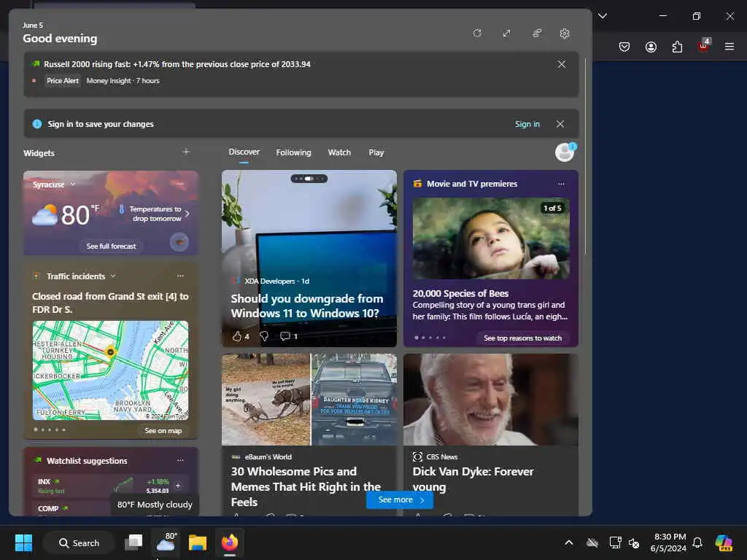Open Dick Van Dyke article

tap(473, 479)
